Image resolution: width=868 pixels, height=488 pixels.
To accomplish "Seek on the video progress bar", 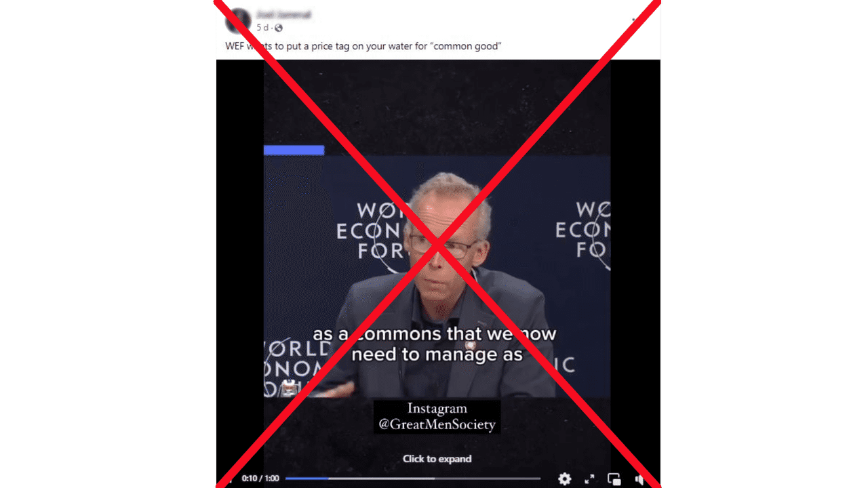I will pos(413,479).
